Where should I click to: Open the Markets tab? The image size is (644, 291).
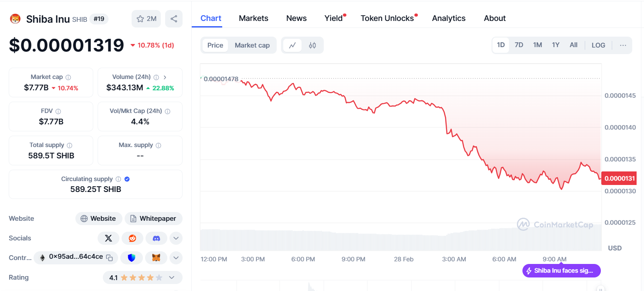pos(254,18)
